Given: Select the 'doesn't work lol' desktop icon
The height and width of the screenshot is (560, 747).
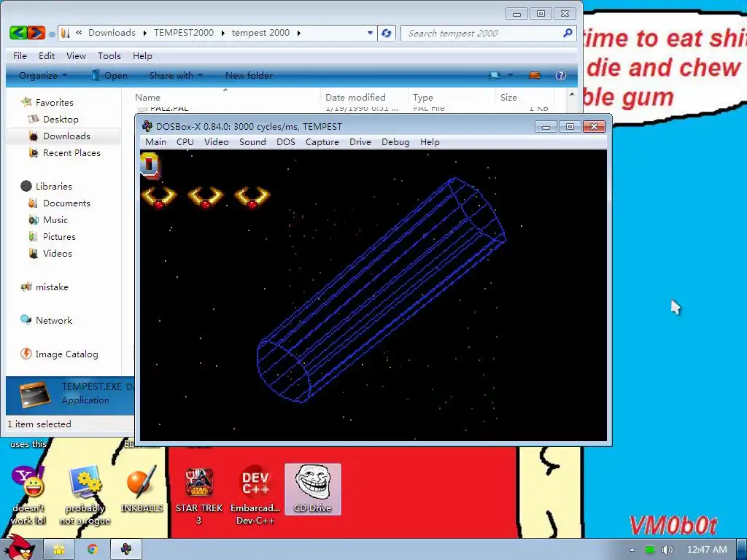Looking at the screenshot, I should pos(28,495).
